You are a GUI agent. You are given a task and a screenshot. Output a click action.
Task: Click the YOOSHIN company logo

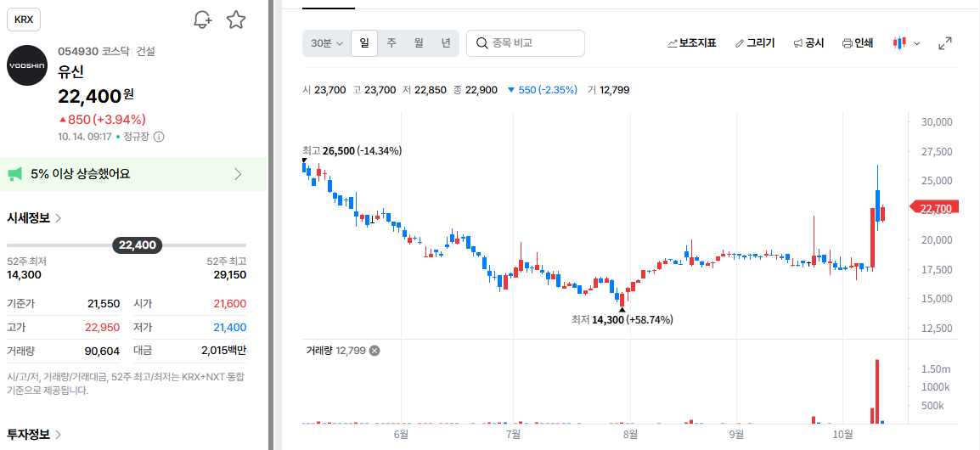[27, 65]
